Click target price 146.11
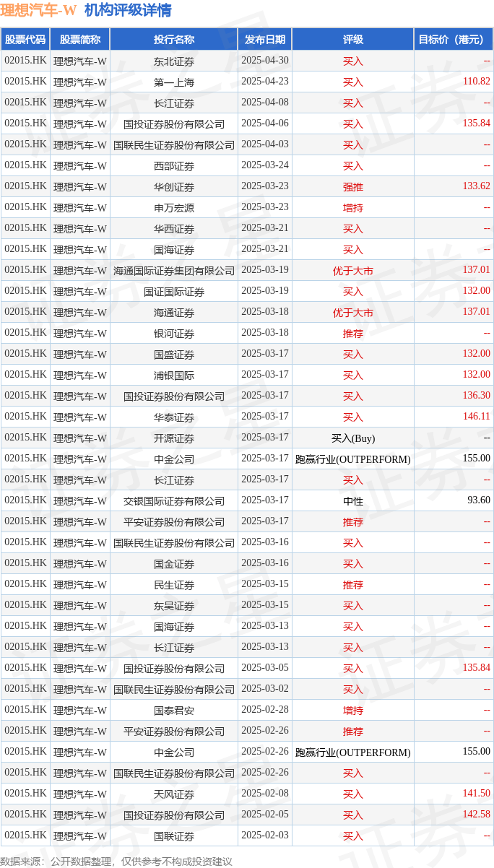This screenshot has width=494, height=868. (x=477, y=417)
